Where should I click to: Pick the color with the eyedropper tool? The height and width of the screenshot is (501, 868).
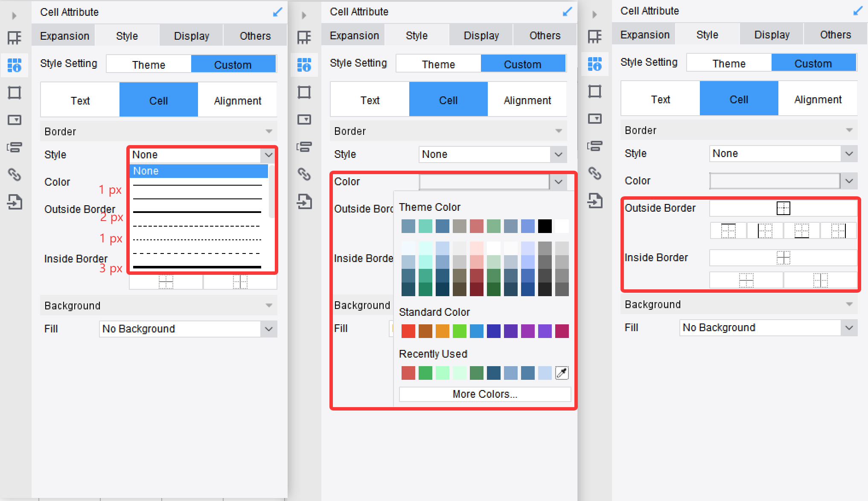562,373
